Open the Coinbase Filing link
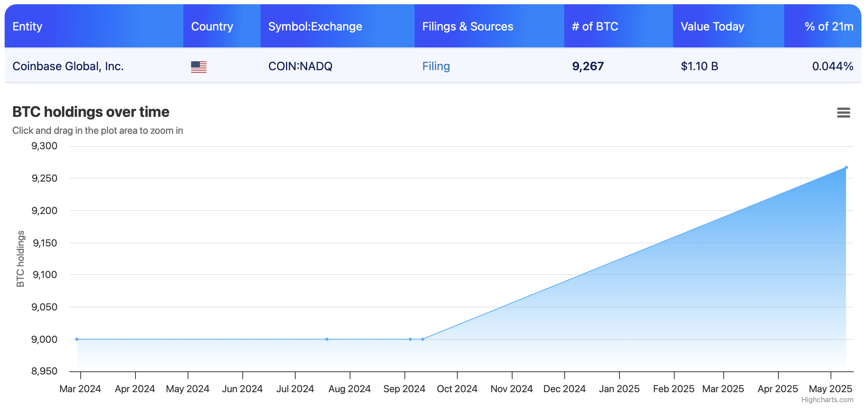The width and height of the screenshot is (868, 408). (x=436, y=66)
